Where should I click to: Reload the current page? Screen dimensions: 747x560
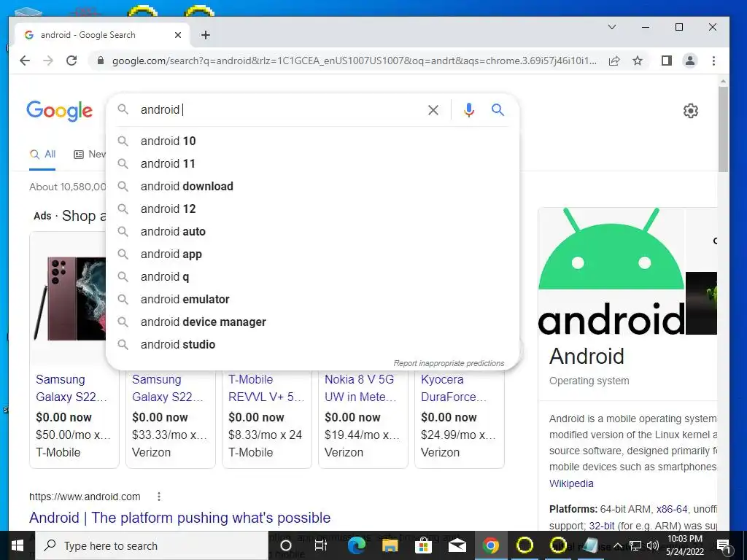click(x=71, y=61)
